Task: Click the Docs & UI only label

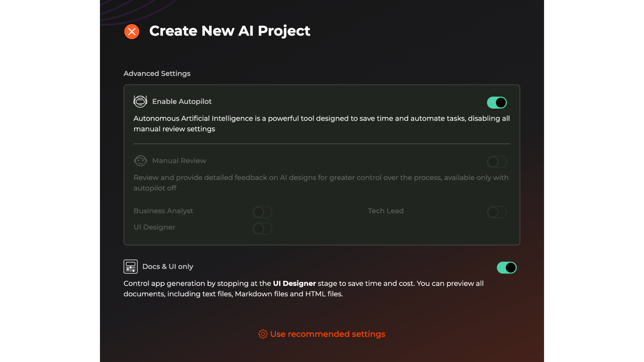Action: click(168, 267)
